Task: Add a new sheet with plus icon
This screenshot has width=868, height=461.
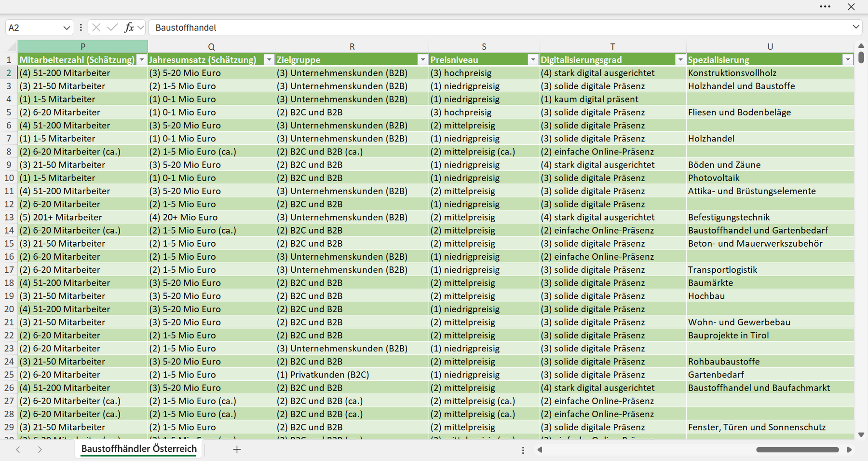Action: pos(237,449)
